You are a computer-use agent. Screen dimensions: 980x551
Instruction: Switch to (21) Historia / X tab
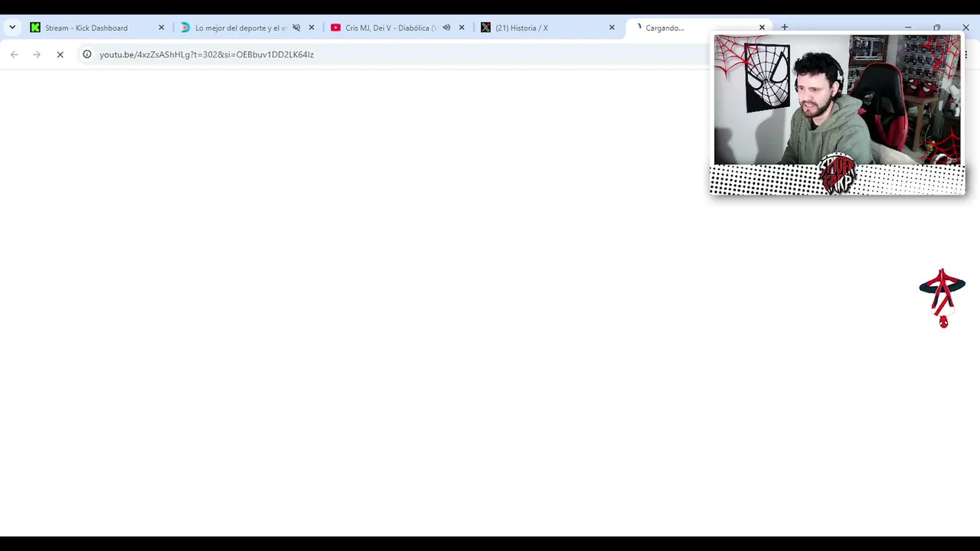[547, 28]
